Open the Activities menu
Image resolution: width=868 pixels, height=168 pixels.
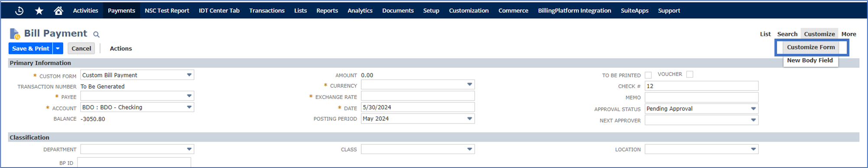tap(85, 10)
